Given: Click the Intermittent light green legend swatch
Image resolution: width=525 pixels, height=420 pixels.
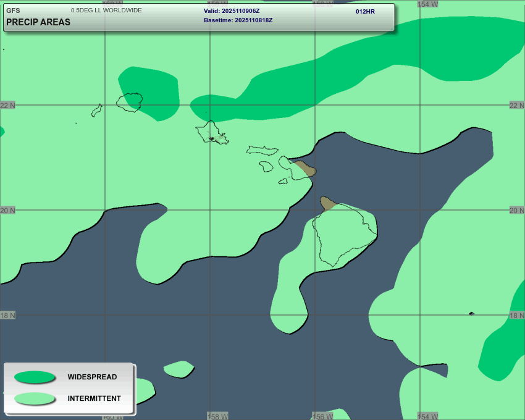Looking at the screenshot, I should point(35,398).
